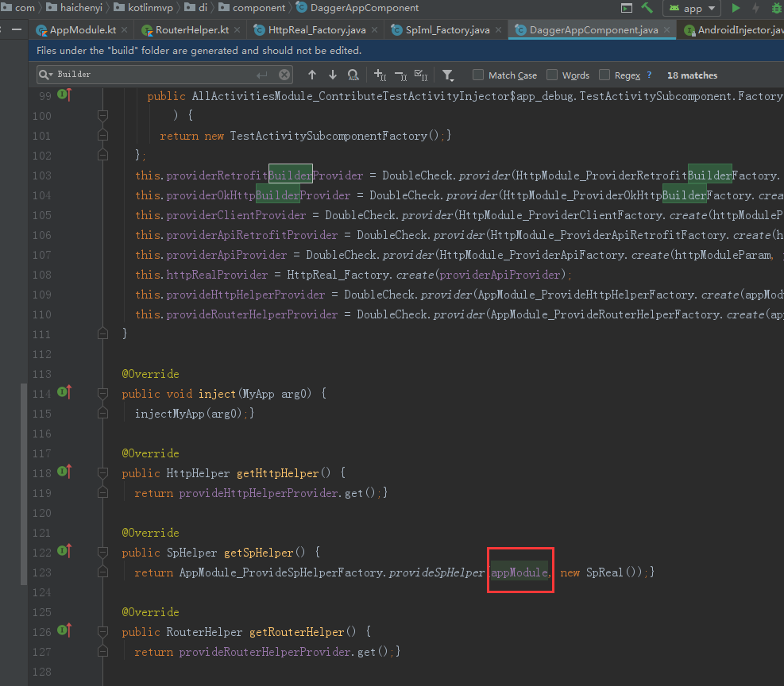
Task: Toggle fold marker at line 102
Action: (103, 155)
